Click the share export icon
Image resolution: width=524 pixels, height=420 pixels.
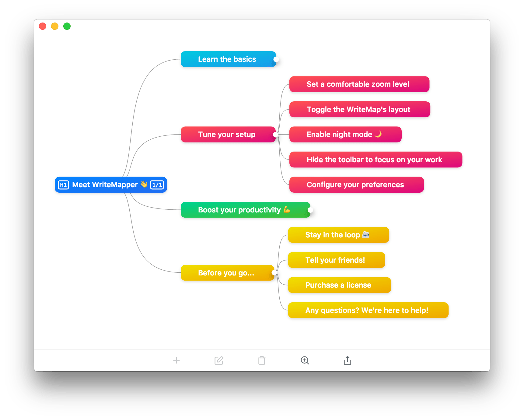point(347,360)
